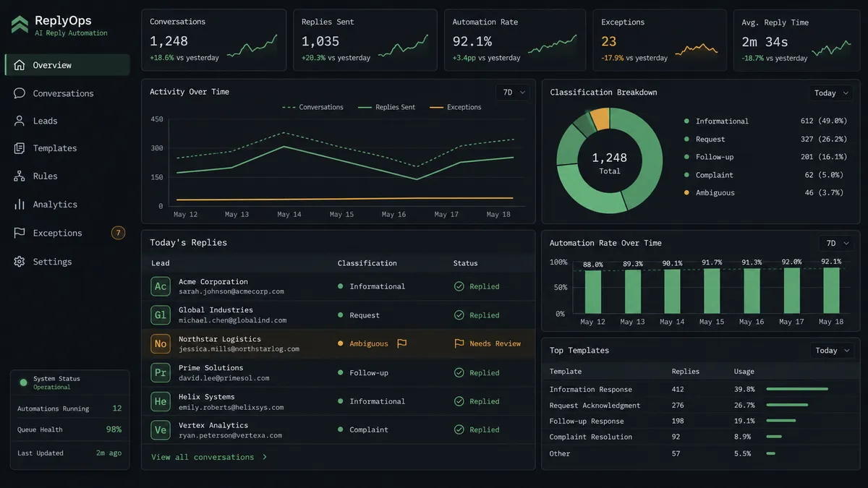Click the Leads person icon
The image size is (868, 488).
coord(20,121)
